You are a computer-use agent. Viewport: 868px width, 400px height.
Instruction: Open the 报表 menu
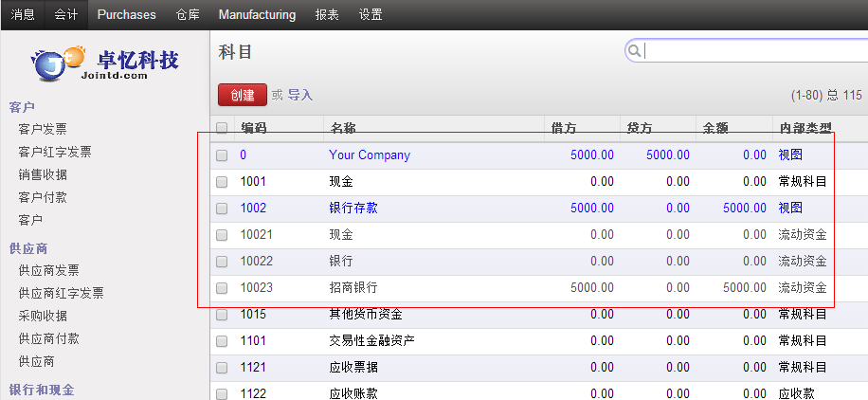coord(327,14)
